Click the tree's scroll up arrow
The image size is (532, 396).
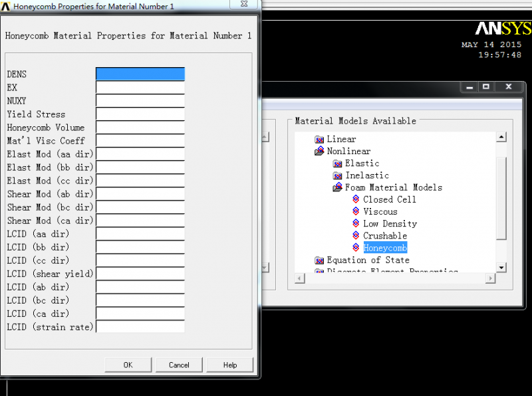501,137
